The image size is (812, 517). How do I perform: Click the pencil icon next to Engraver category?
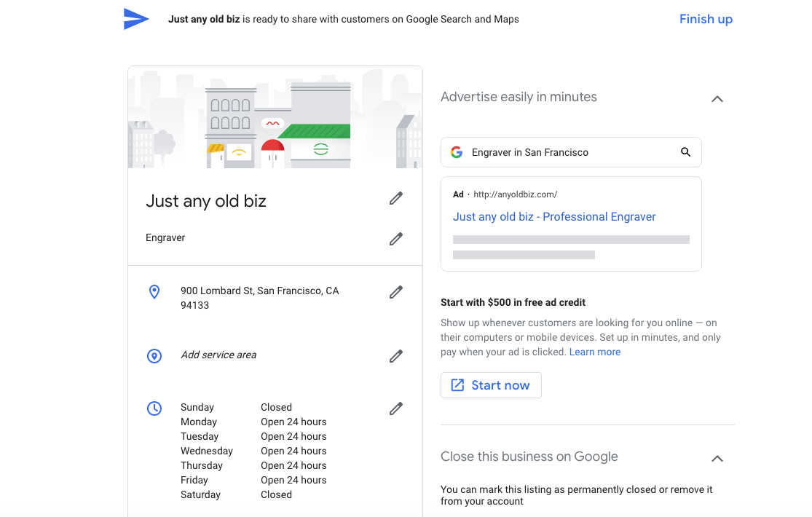pos(396,239)
